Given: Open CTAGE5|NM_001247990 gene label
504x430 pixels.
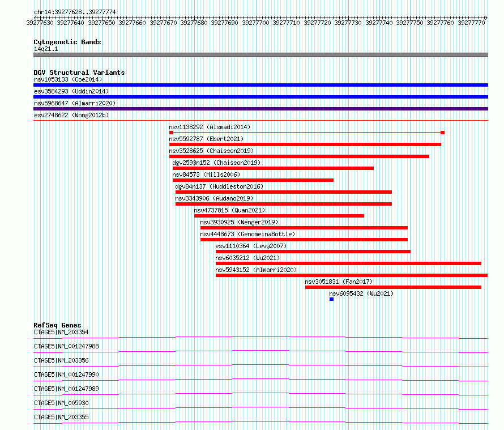Looking at the screenshot, I should pyautogui.click(x=66, y=374).
